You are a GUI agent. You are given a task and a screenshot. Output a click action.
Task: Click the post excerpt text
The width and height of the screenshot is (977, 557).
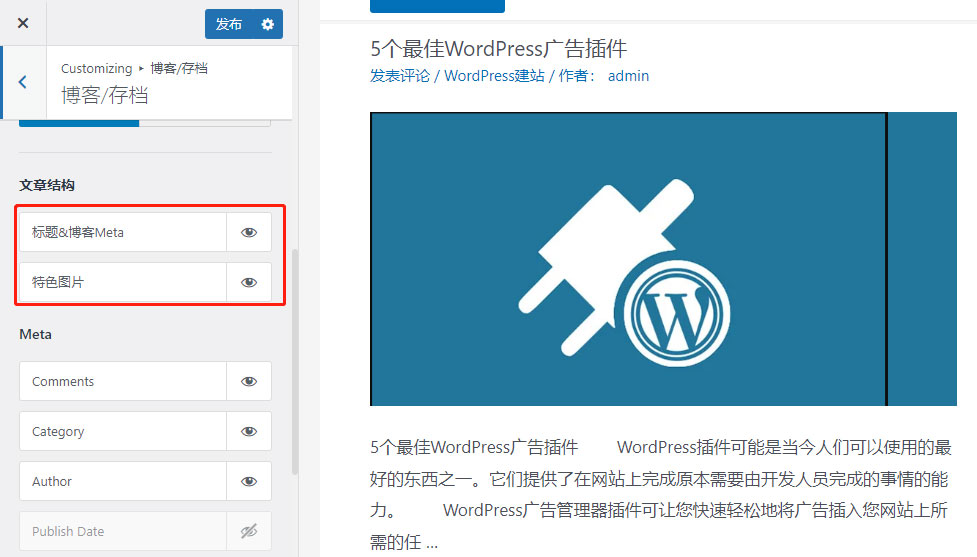pyautogui.click(x=660, y=495)
